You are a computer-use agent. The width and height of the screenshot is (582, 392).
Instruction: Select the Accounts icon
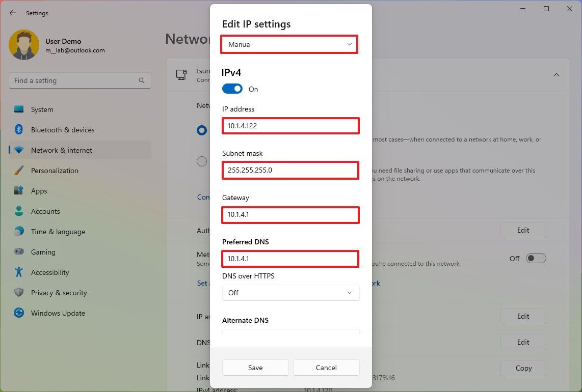[19, 211]
